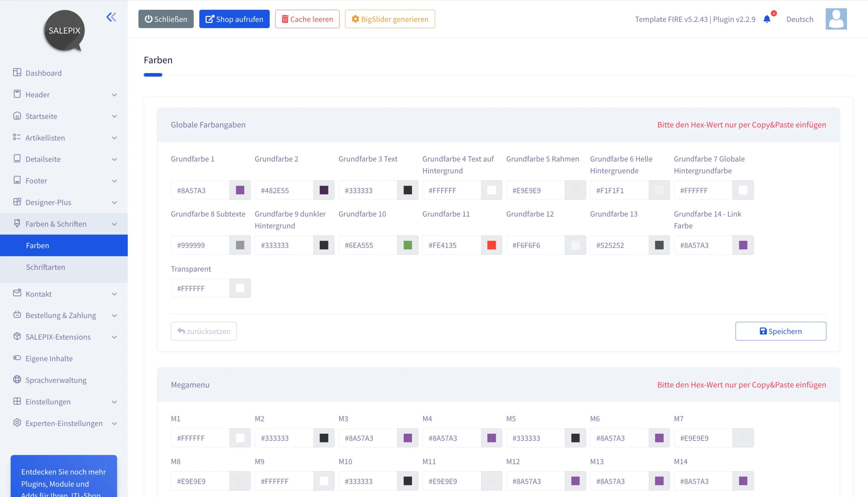Click the Eigene Inhalte icon
Viewport: 868px width, 497px height.
[x=17, y=358]
